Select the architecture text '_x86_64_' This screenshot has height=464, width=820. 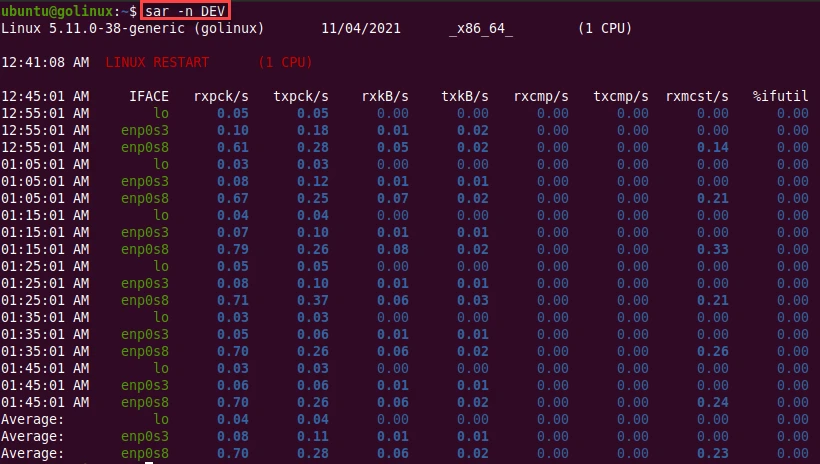(481, 28)
